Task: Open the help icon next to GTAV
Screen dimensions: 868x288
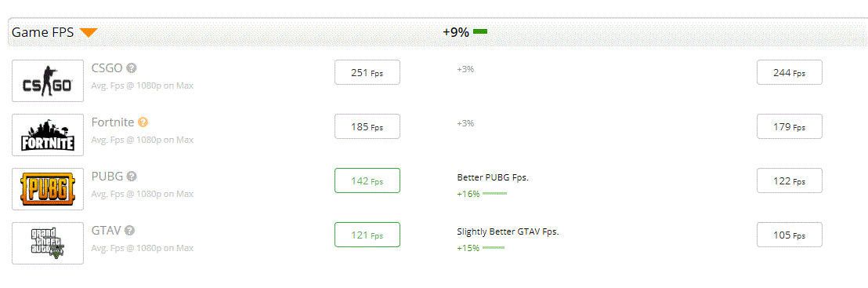Action: [x=129, y=230]
